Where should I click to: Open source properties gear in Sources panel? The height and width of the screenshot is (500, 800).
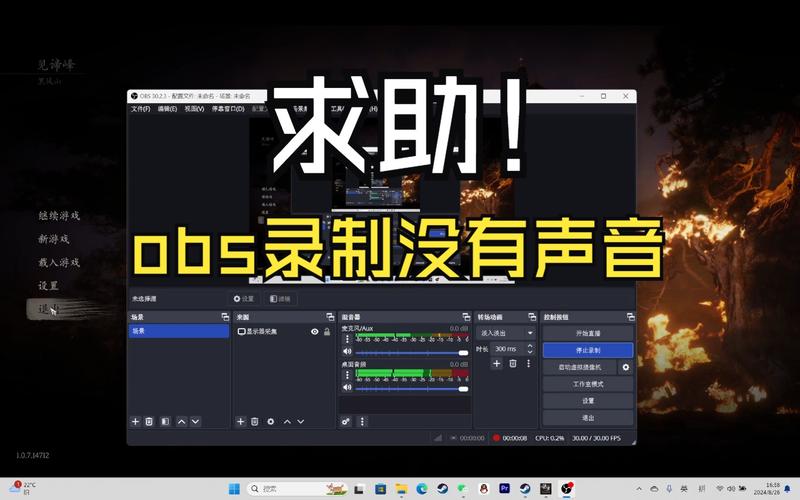point(270,422)
